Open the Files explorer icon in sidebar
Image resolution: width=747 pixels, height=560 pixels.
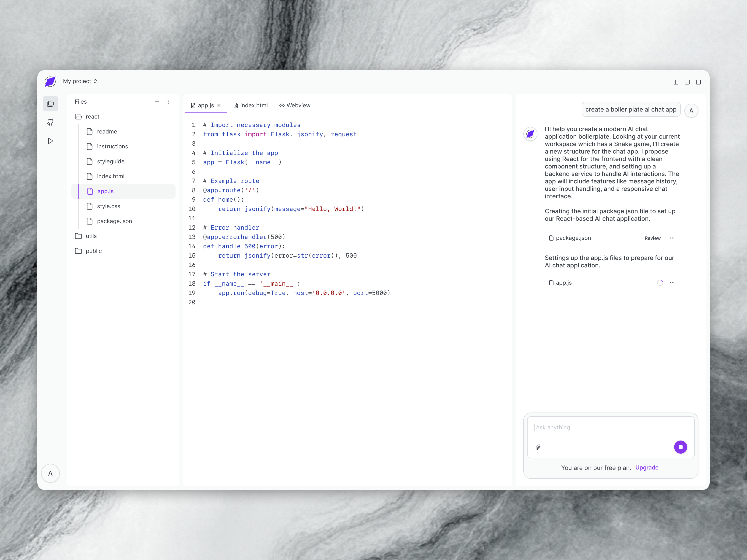click(x=50, y=104)
